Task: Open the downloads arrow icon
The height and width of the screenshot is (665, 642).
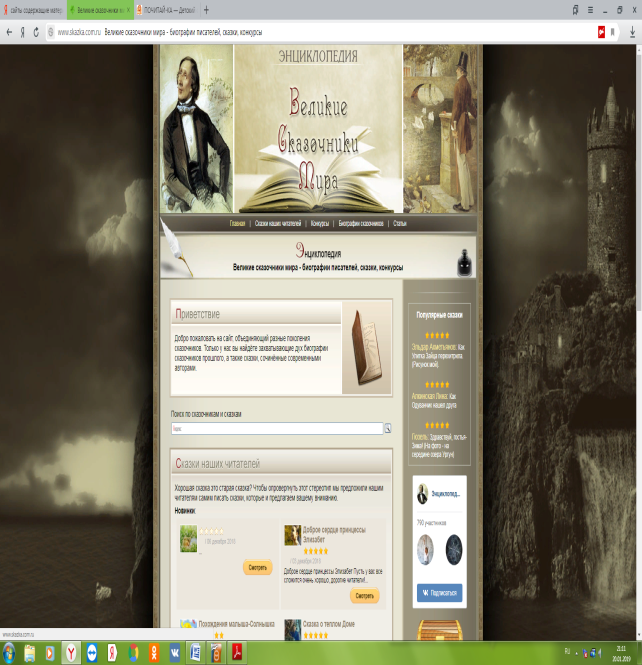Action: tap(632, 32)
